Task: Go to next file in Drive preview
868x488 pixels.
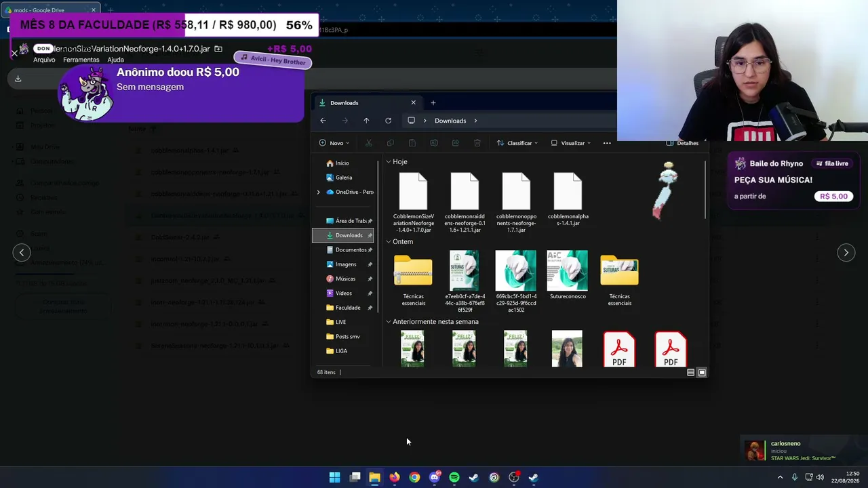Action: point(846,252)
